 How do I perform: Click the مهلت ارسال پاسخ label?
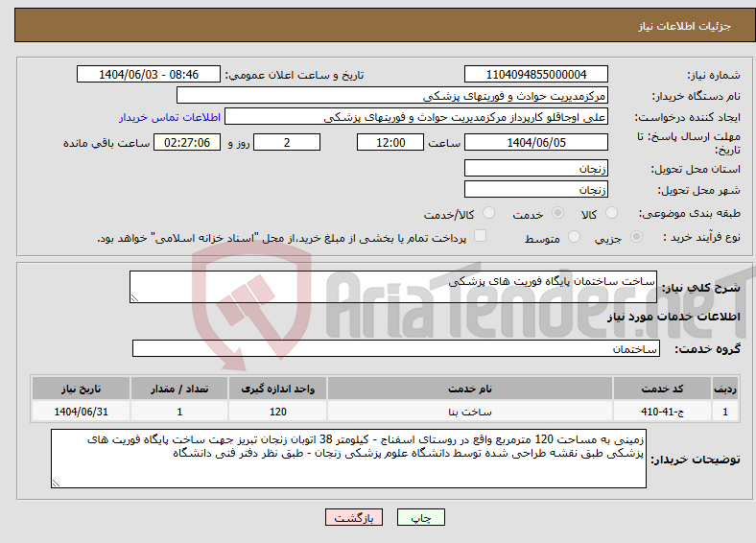click(x=689, y=143)
